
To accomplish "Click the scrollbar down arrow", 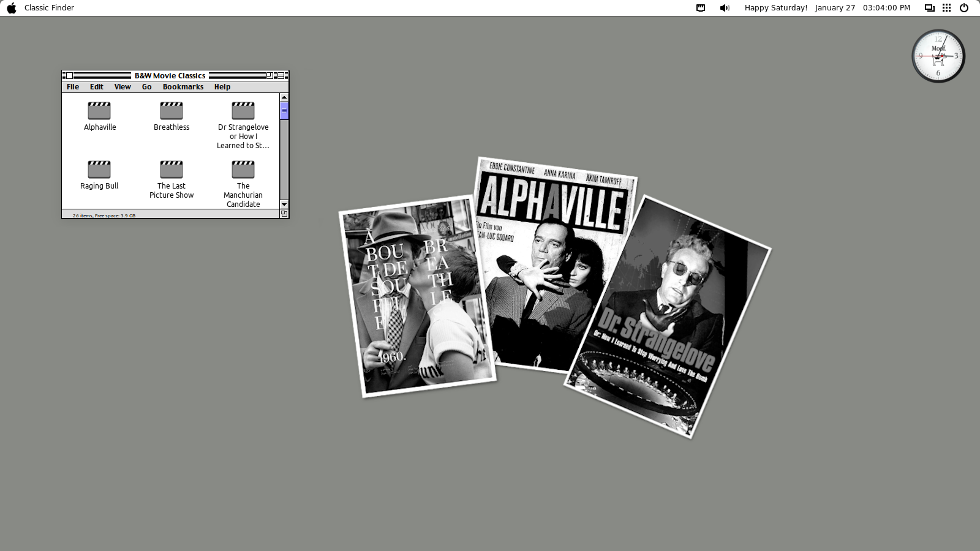I will tap(284, 204).
